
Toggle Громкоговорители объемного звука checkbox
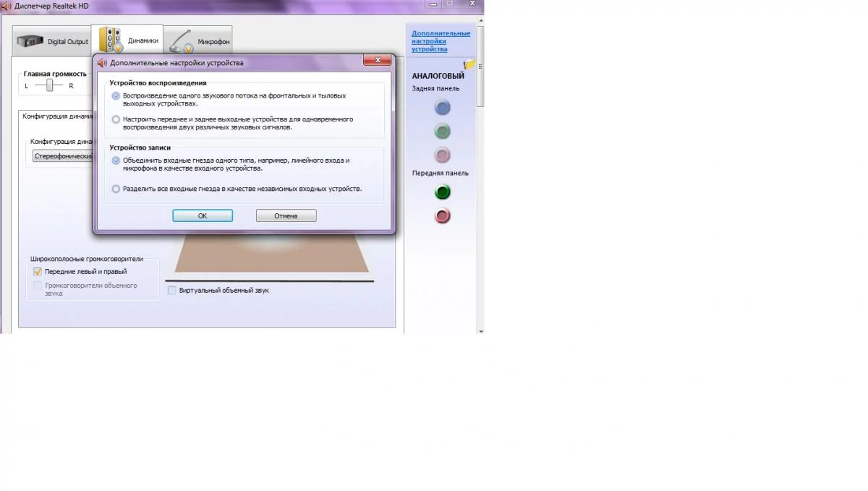coord(38,286)
